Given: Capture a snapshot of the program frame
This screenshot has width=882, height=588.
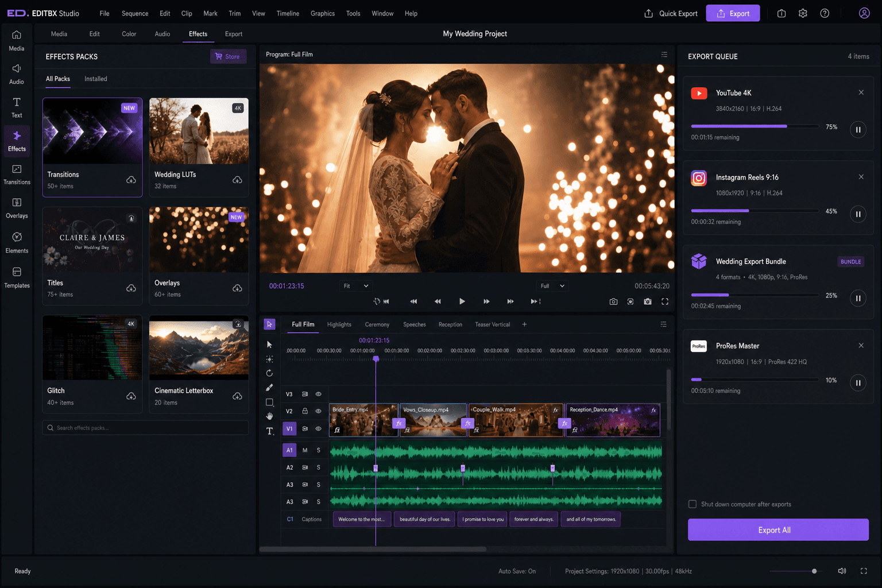Looking at the screenshot, I should coord(613,301).
